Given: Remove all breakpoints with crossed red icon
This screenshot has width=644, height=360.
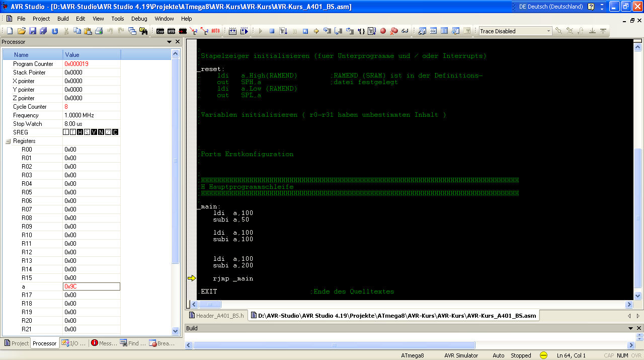Looking at the screenshot, I should [394, 31].
